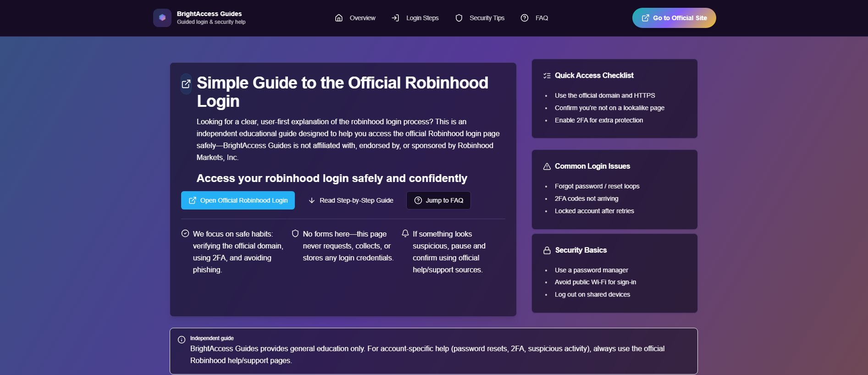Click 'Confirm you're not on a lookalike page'

tap(609, 108)
